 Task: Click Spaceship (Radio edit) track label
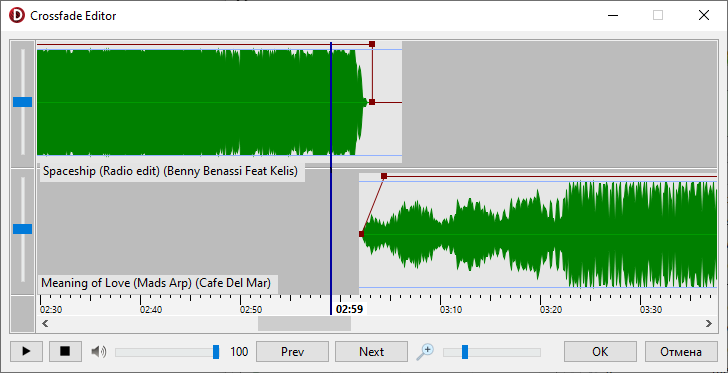pyautogui.click(x=172, y=171)
